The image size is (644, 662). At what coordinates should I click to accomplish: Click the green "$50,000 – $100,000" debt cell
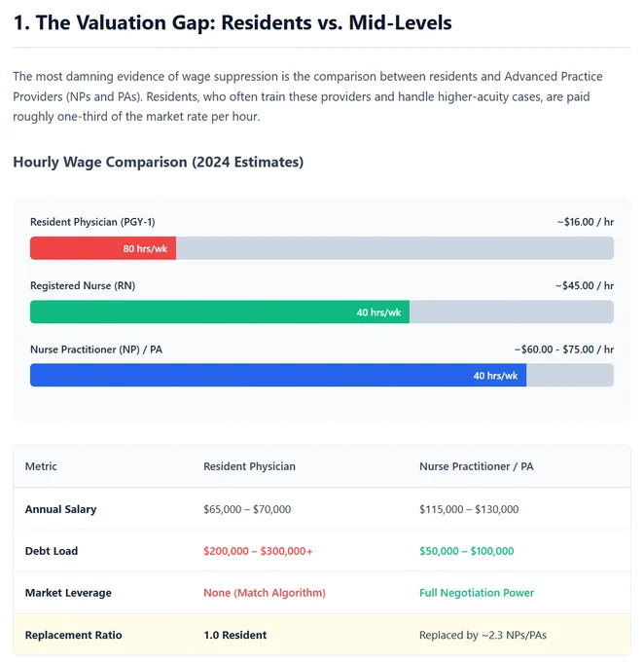(x=466, y=551)
